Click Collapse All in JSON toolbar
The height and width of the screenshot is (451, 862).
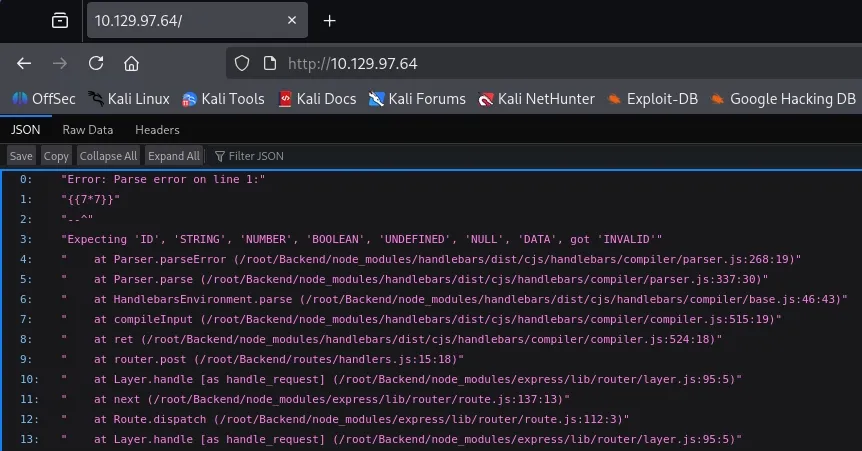coord(108,156)
